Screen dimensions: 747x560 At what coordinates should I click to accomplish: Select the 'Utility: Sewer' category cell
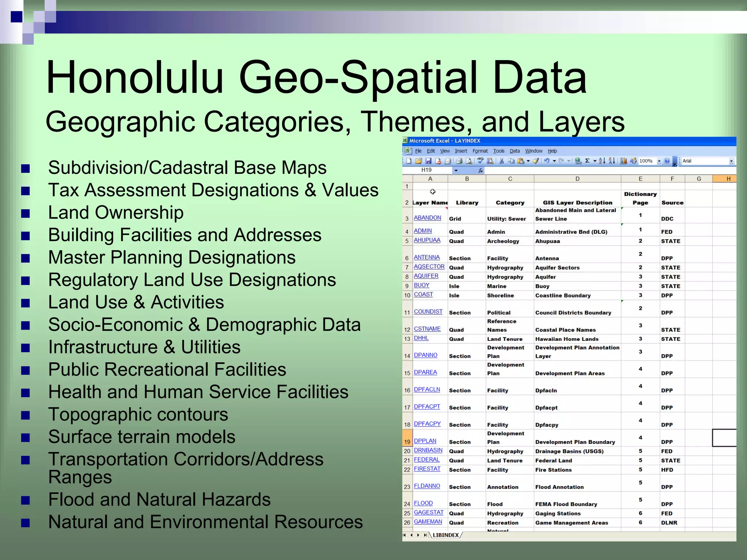[510, 215]
